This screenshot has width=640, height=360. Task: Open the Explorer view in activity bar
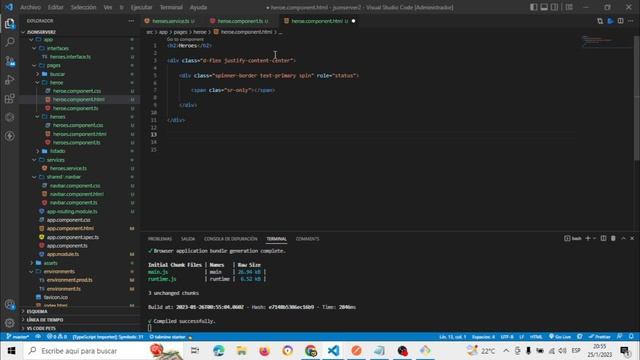point(10,24)
